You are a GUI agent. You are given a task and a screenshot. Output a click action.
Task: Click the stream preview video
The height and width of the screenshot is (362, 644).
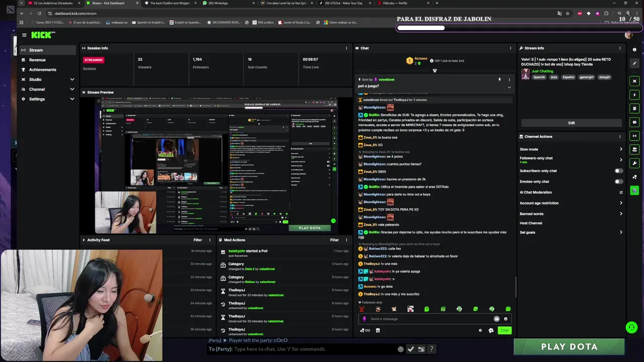(x=216, y=165)
